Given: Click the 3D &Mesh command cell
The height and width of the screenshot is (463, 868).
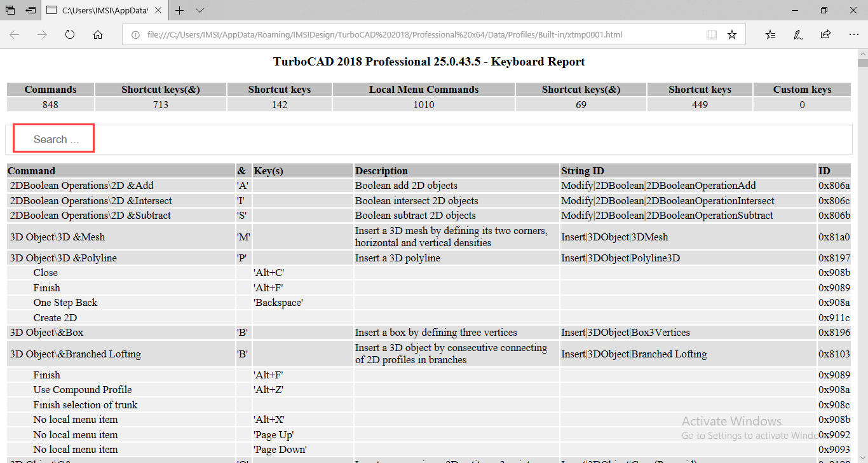Looking at the screenshot, I should pyautogui.click(x=121, y=237).
